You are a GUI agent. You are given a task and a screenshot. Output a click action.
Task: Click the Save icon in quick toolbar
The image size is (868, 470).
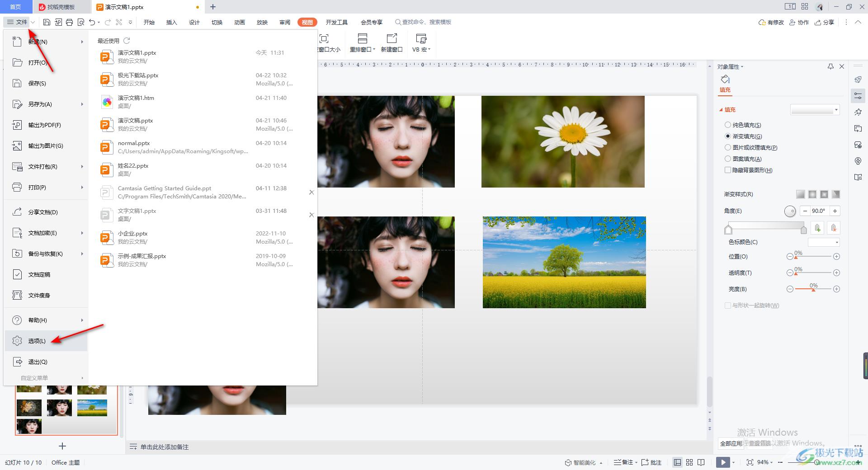tap(47, 22)
